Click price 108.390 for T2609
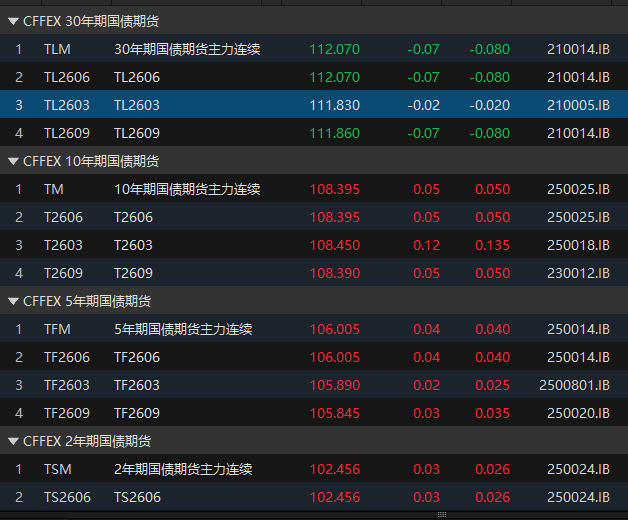Image resolution: width=628 pixels, height=520 pixels. pyautogui.click(x=335, y=273)
